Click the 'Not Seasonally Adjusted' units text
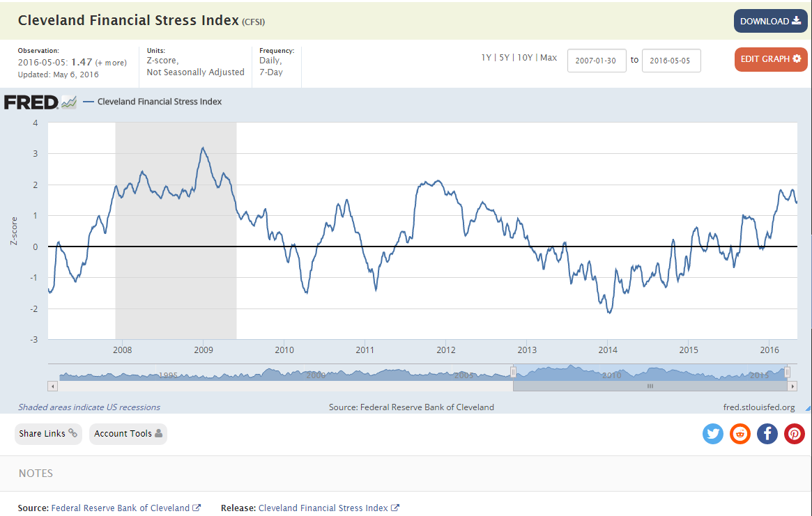The image size is (812, 516). [x=195, y=72]
